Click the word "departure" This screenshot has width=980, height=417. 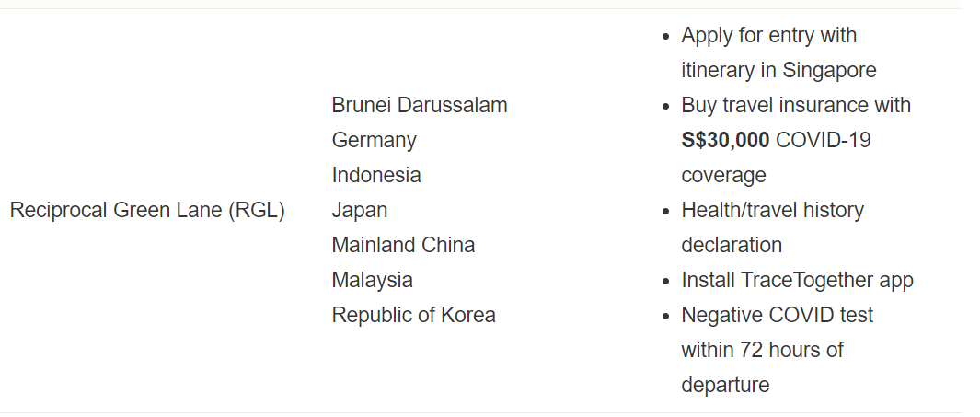point(725,386)
